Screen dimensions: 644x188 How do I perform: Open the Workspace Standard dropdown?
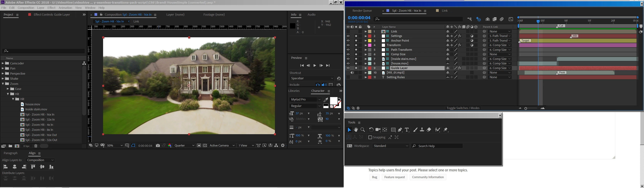[x=391, y=146]
